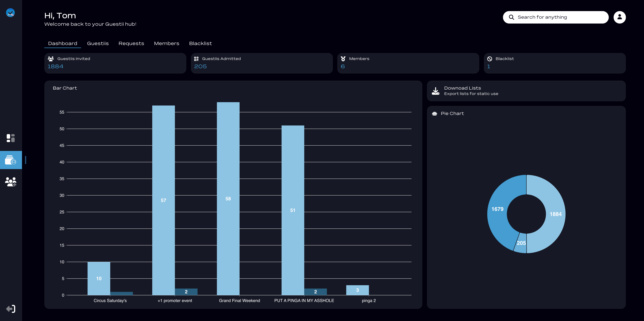This screenshot has width=644, height=321.
Task: Click the Guestiis Admitted QR icon
Action: (196, 59)
